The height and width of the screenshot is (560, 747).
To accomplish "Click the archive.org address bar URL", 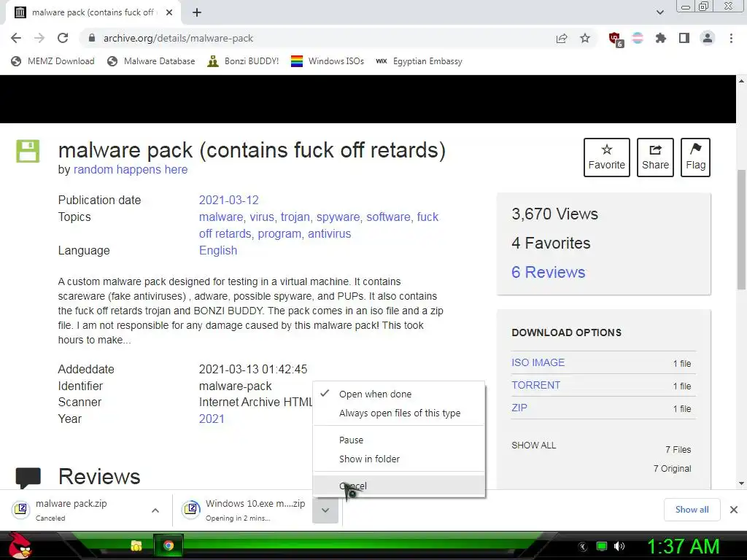I will point(178,38).
